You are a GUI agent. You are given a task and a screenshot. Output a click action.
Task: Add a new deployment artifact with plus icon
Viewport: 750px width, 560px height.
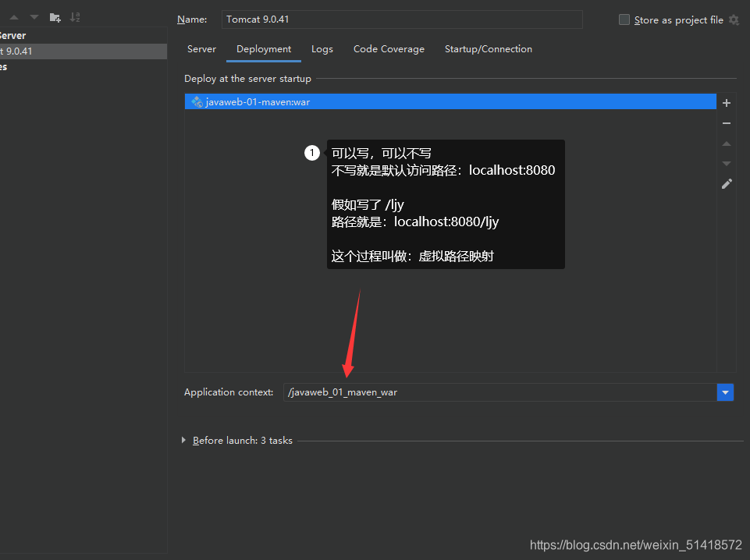(726, 103)
